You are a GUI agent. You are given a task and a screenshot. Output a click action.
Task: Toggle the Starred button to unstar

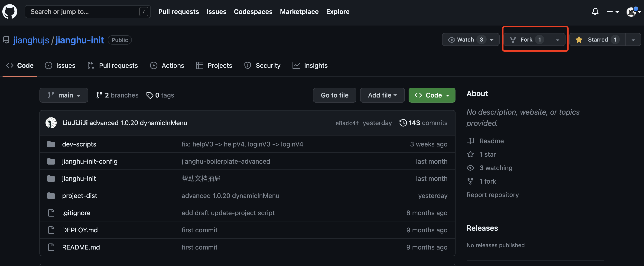[598, 40]
